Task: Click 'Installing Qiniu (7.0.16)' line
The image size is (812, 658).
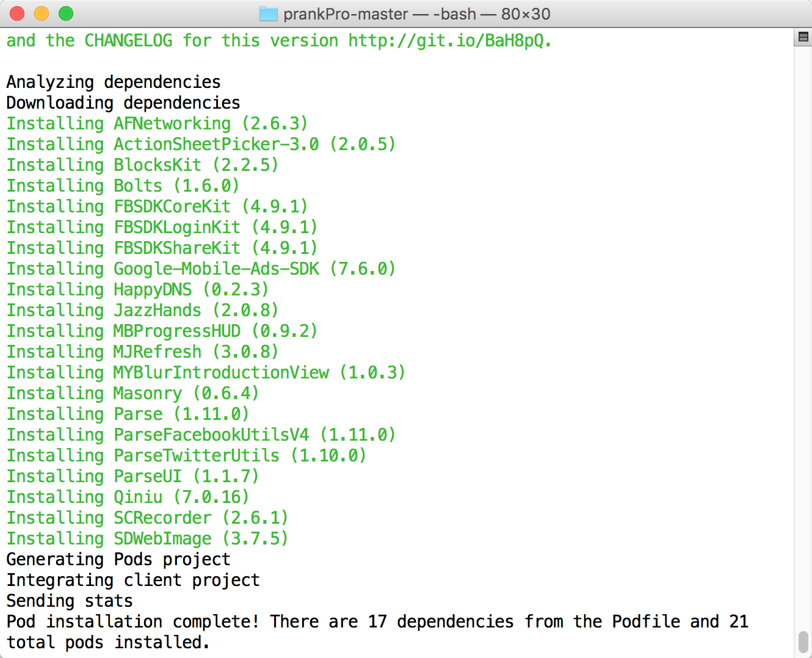Action: click(x=128, y=497)
